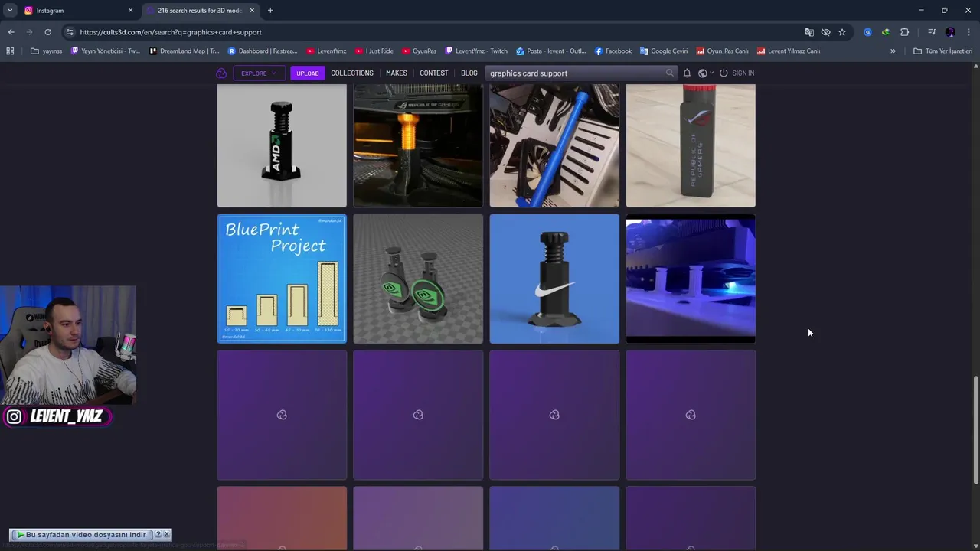
Task: Click the cults3d.com address bar URL
Action: (x=171, y=32)
